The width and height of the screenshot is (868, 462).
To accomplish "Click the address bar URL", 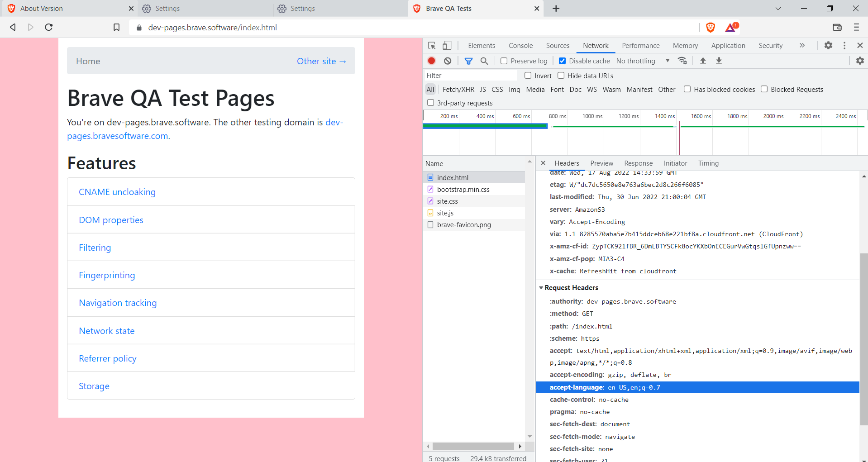I will pos(213,28).
